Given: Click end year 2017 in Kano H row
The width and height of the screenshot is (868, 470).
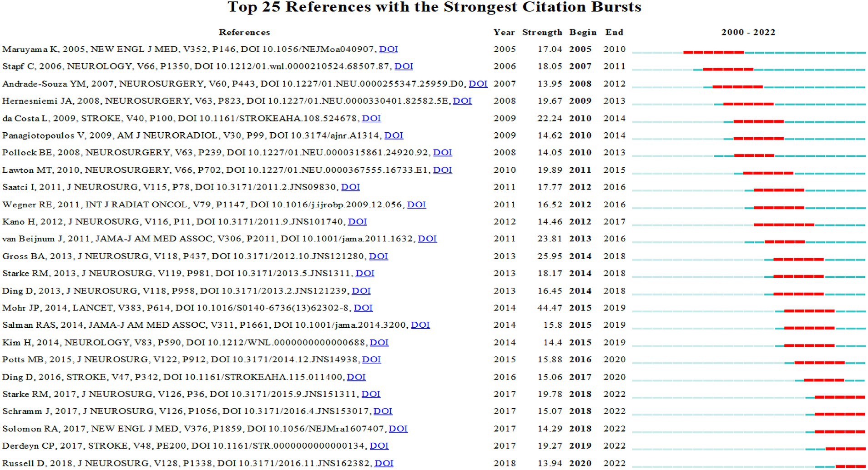Looking at the screenshot, I should tap(615, 222).
